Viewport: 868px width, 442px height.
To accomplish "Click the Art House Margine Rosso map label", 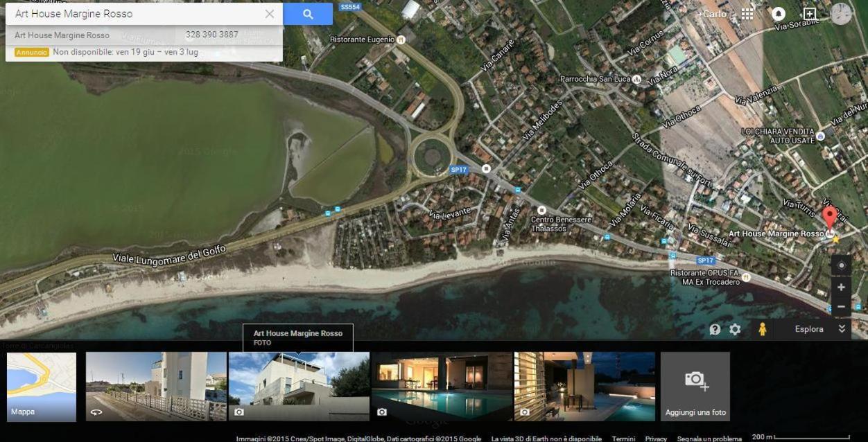I will click(x=776, y=234).
